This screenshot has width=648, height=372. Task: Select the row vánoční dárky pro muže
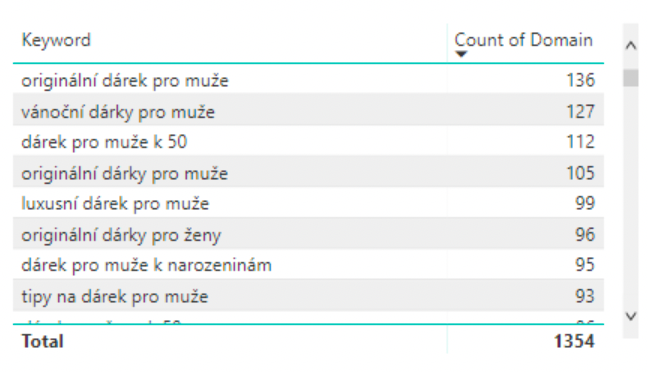[x=308, y=110]
